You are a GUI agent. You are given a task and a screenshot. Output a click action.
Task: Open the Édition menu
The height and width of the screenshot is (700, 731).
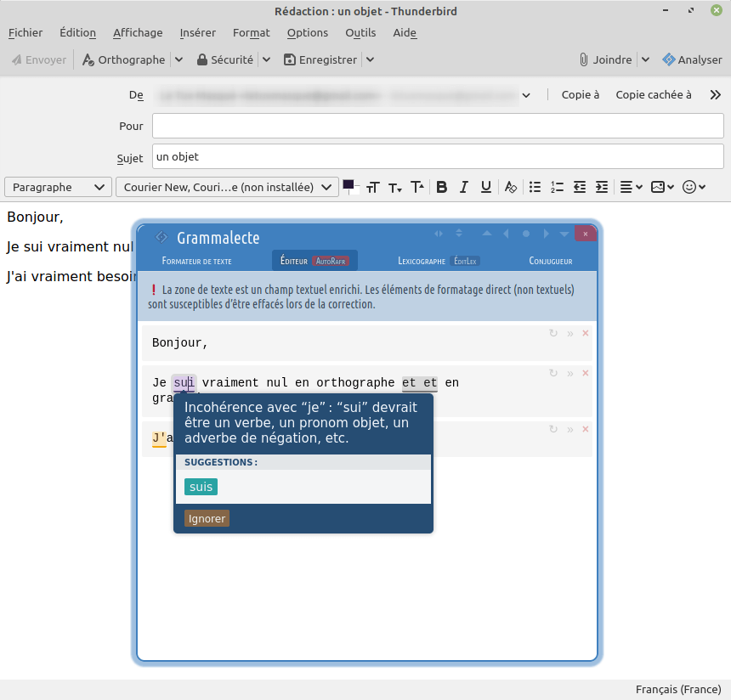78,32
